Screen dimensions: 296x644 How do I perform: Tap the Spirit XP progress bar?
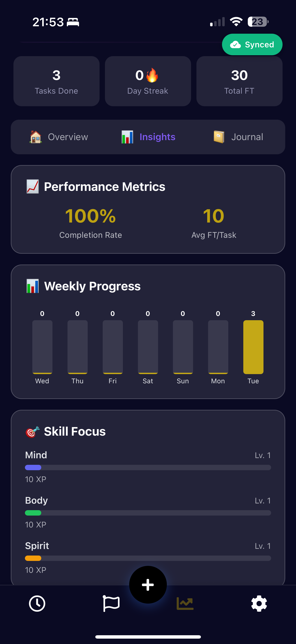(x=148, y=558)
